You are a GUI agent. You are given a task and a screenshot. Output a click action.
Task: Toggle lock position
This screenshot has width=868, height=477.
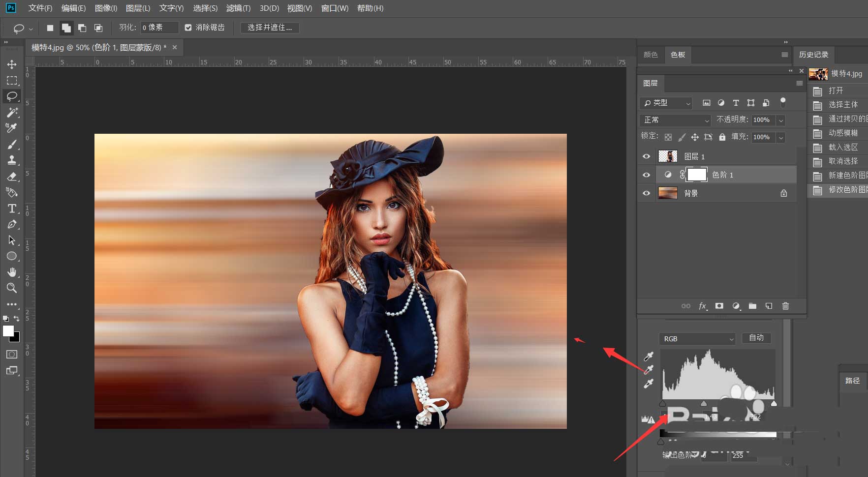coord(695,137)
